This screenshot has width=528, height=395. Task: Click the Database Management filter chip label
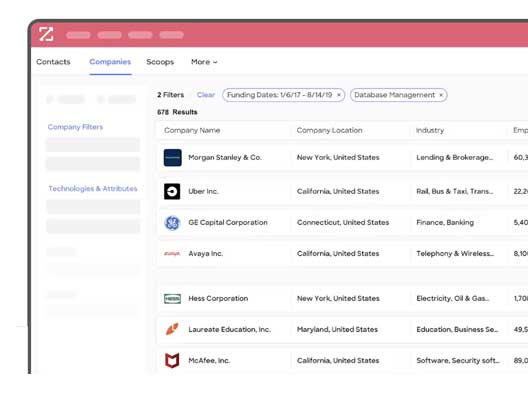pyautogui.click(x=394, y=95)
